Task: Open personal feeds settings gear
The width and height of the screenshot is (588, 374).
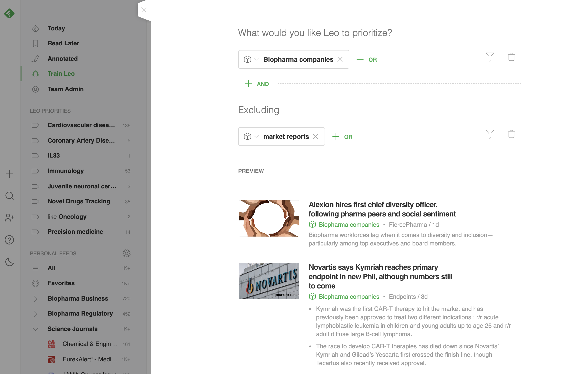Action: tap(126, 253)
